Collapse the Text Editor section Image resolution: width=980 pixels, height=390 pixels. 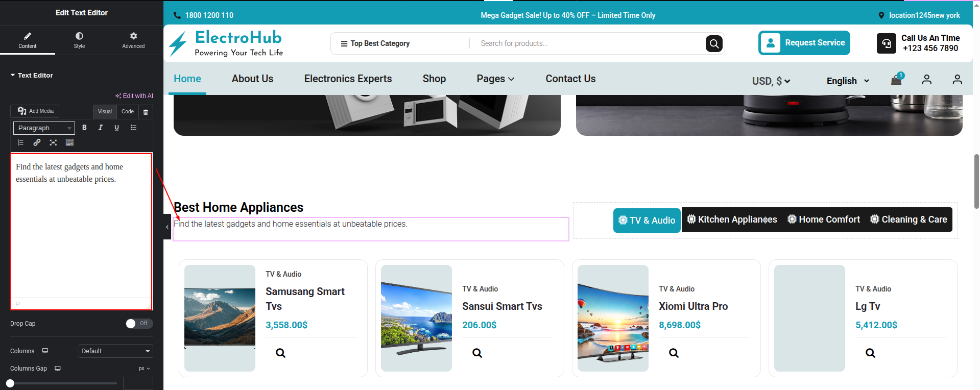[32, 75]
